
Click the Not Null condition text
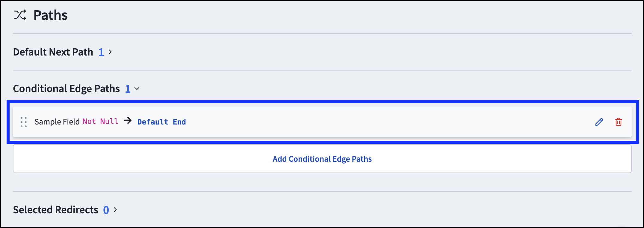click(100, 121)
